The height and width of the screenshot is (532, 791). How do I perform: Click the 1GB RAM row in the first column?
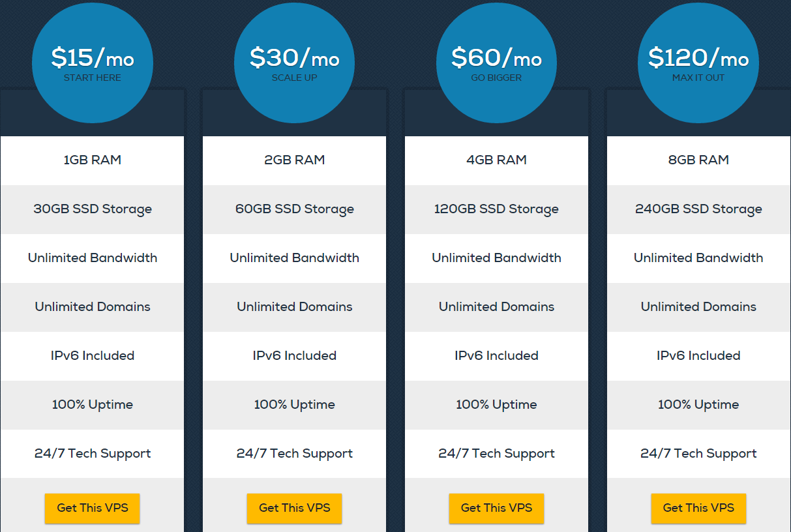tap(92, 160)
